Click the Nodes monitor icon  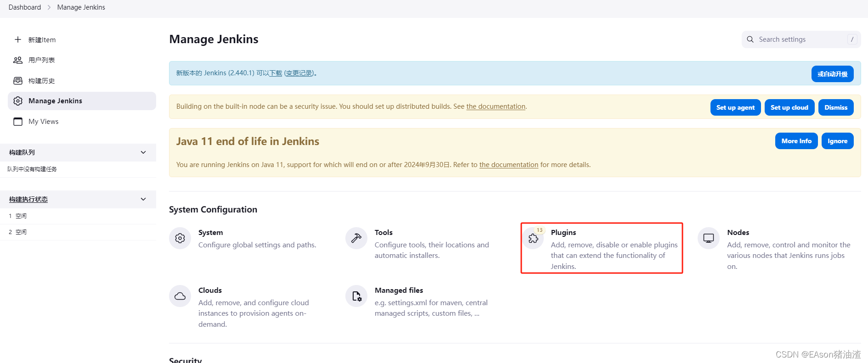pyautogui.click(x=709, y=238)
